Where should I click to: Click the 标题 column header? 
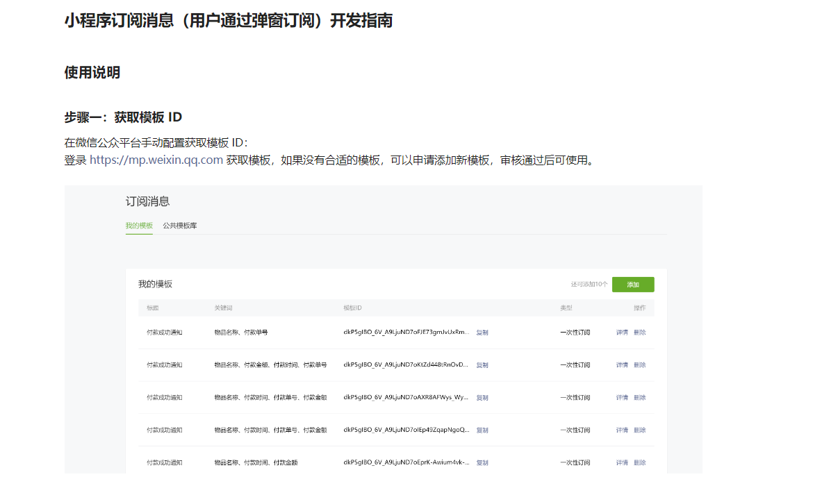[x=153, y=308]
